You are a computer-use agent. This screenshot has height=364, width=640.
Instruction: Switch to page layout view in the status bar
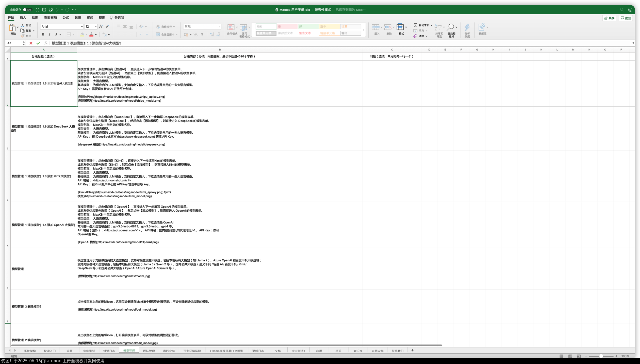(x=570, y=356)
